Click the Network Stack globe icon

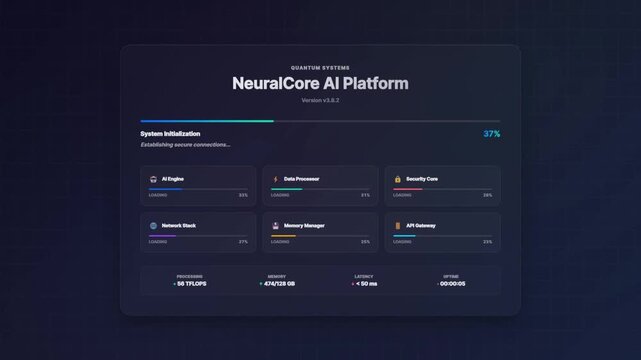pyautogui.click(x=153, y=226)
